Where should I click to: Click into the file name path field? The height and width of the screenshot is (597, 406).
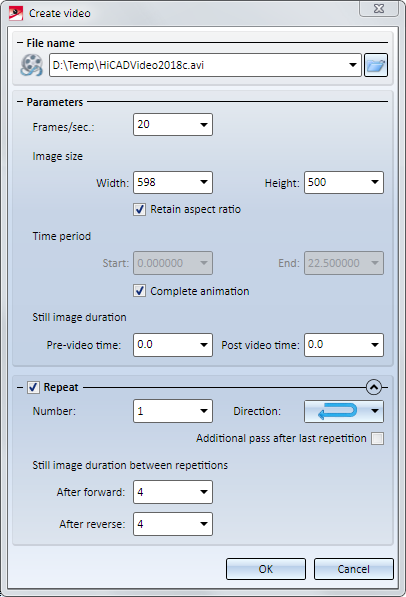pyautogui.click(x=198, y=65)
